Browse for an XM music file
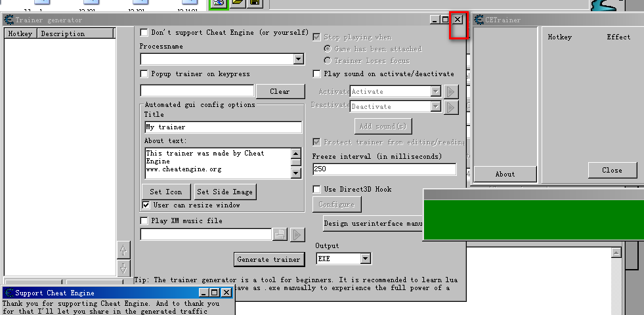644x315 pixels. (x=280, y=234)
